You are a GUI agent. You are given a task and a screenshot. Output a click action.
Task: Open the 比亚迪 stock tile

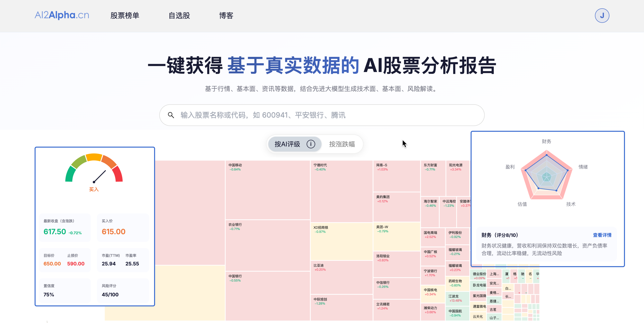[342, 277]
